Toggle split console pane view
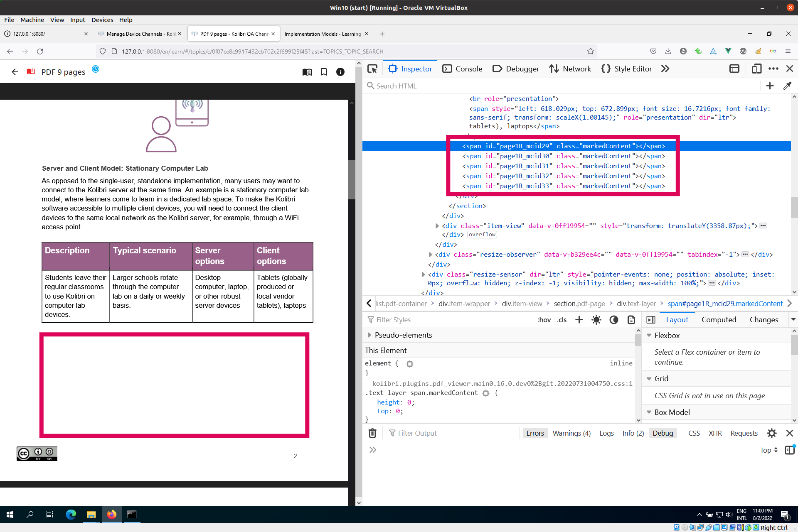The height and width of the screenshot is (532, 798). (x=734, y=69)
